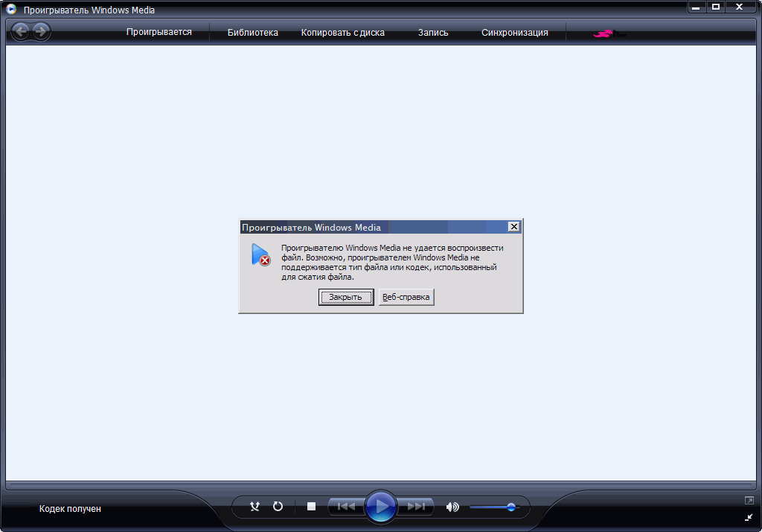Image resolution: width=762 pixels, height=532 pixels.
Task: Open the Копировать с диска tab
Action: pos(342,33)
